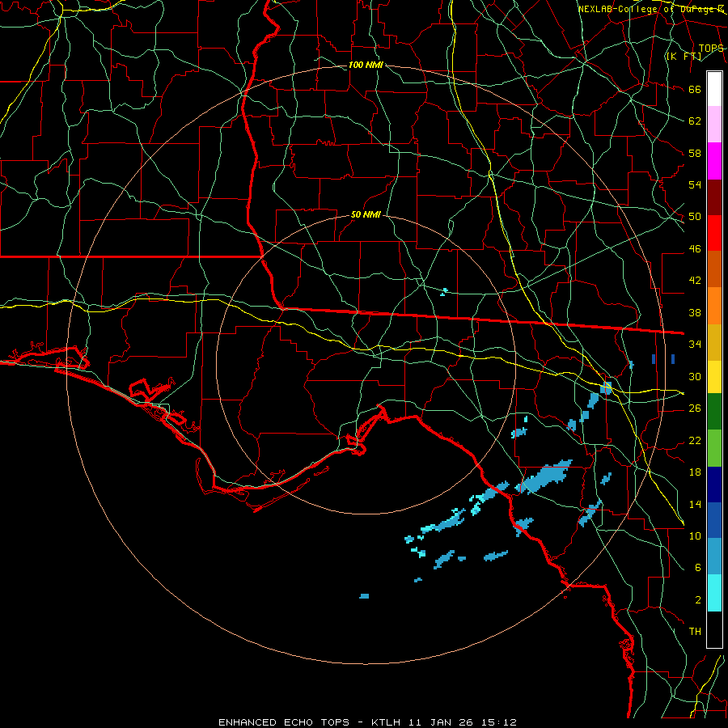Click the '38' scale value
The height and width of the screenshot is (728, 728).
pos(695,312)
